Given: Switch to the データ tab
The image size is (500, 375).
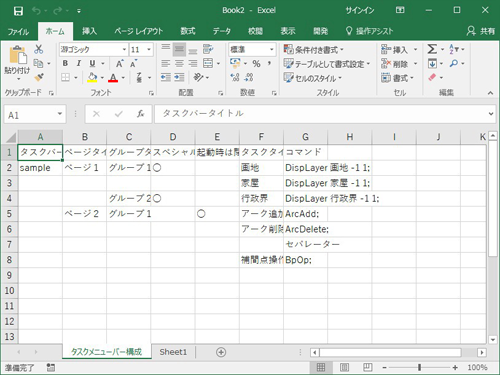Looking at the screenshot, I should (222, 31).
